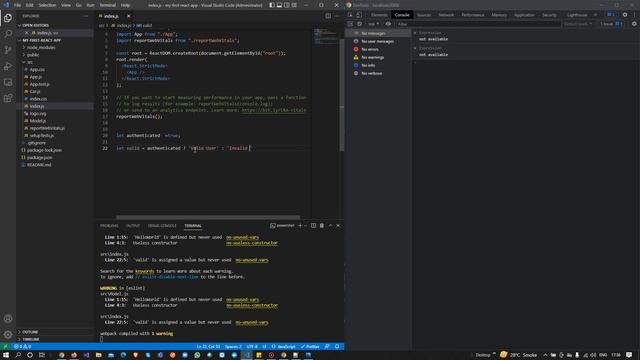Collapse the src folder
640x360 pixels.
point(30,62)
